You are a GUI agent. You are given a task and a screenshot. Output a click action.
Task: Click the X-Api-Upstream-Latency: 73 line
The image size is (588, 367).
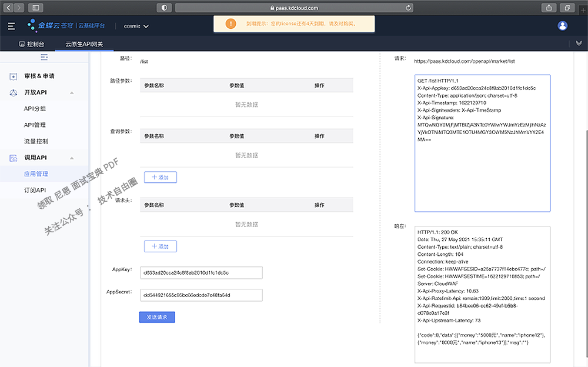(x=449, y=321)
